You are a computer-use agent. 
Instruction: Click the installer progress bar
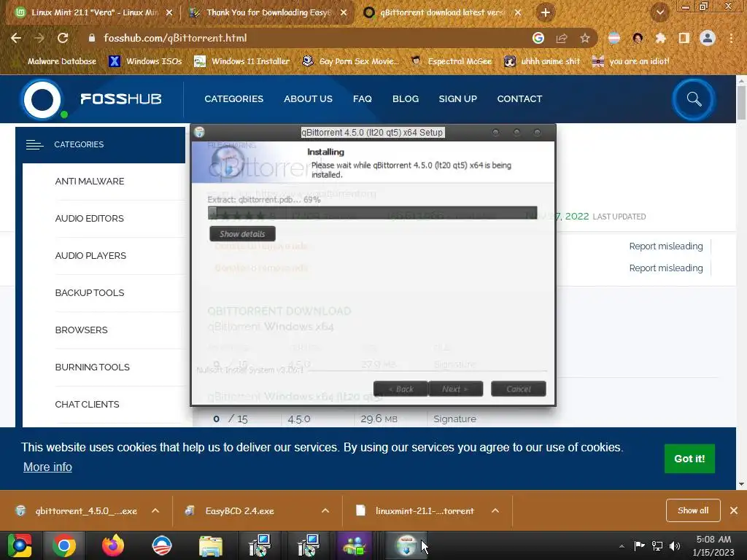tap(373, 213)
